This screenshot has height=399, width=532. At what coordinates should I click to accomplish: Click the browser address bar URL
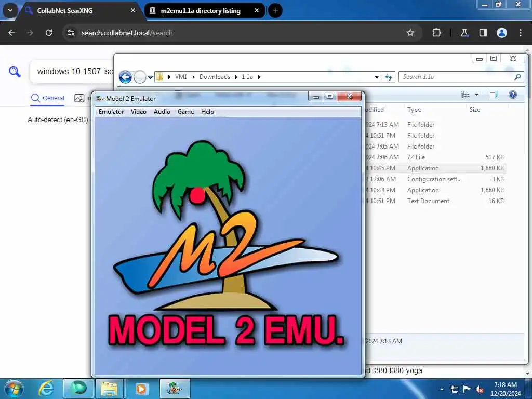127,33
